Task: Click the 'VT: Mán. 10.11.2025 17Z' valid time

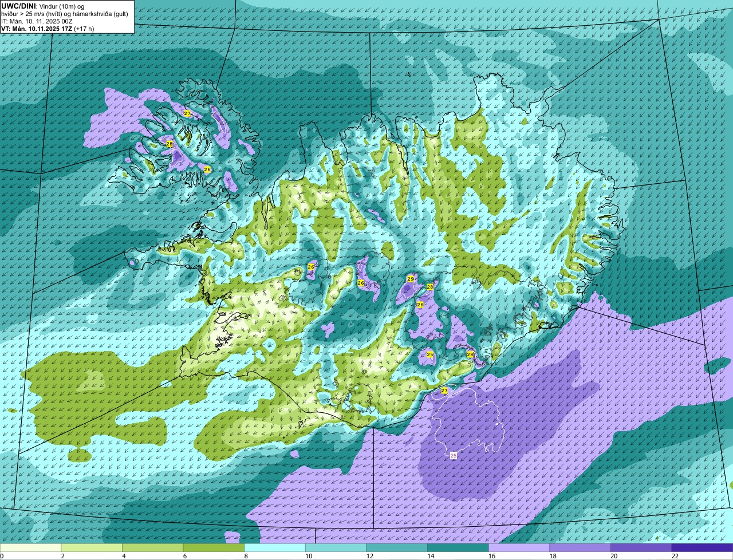Action: pos(36,28)
